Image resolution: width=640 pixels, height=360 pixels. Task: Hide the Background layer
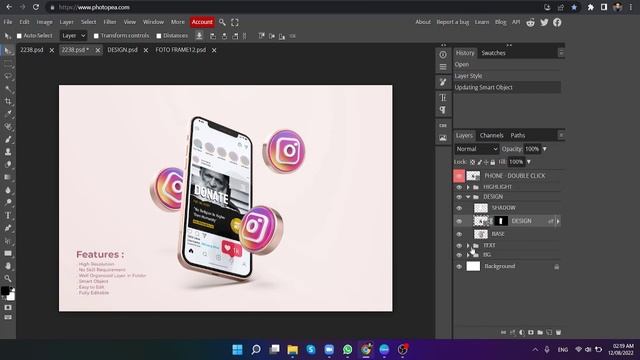[x=459, y=267]
